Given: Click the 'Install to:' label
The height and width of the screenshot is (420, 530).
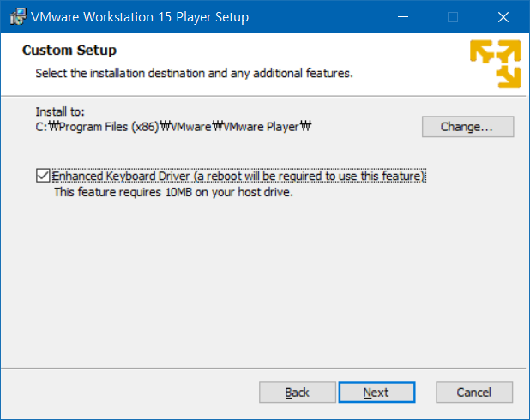Looking at the screenshot, I should 60,111.
